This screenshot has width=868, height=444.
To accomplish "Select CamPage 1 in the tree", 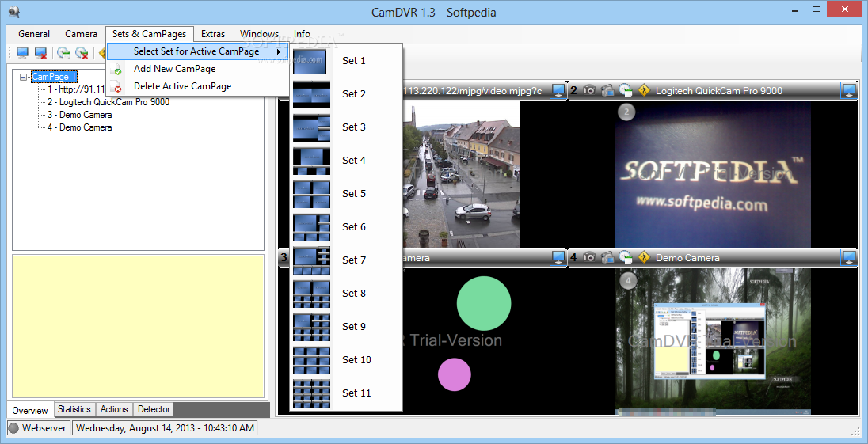I will (54, 77).
